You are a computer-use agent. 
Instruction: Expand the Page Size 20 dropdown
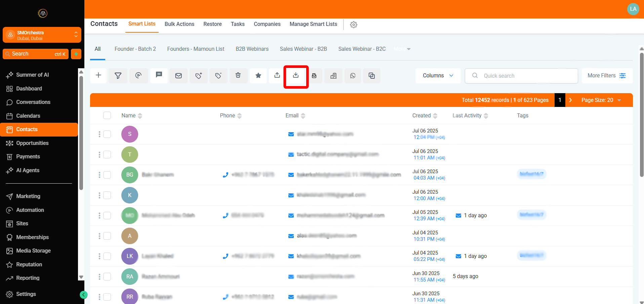601,100
